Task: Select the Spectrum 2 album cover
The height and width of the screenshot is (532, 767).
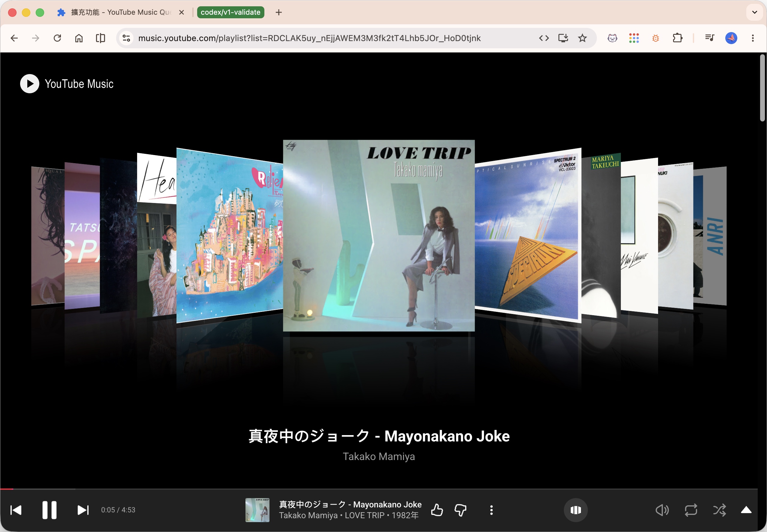Action: pos(528,235)
